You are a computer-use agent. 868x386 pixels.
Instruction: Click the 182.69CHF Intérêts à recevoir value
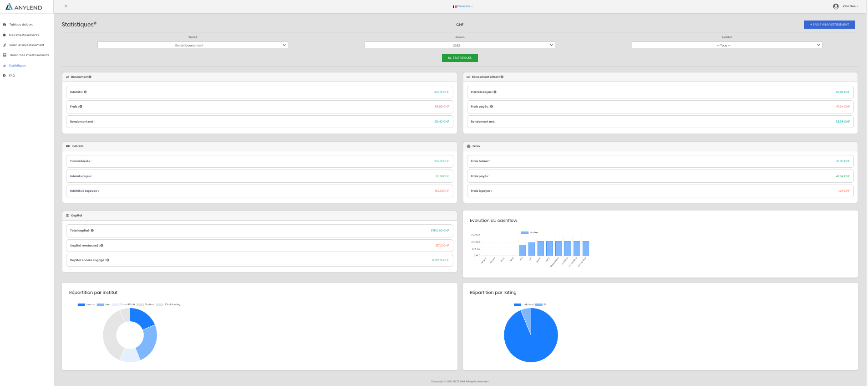[x=442, y=191]
